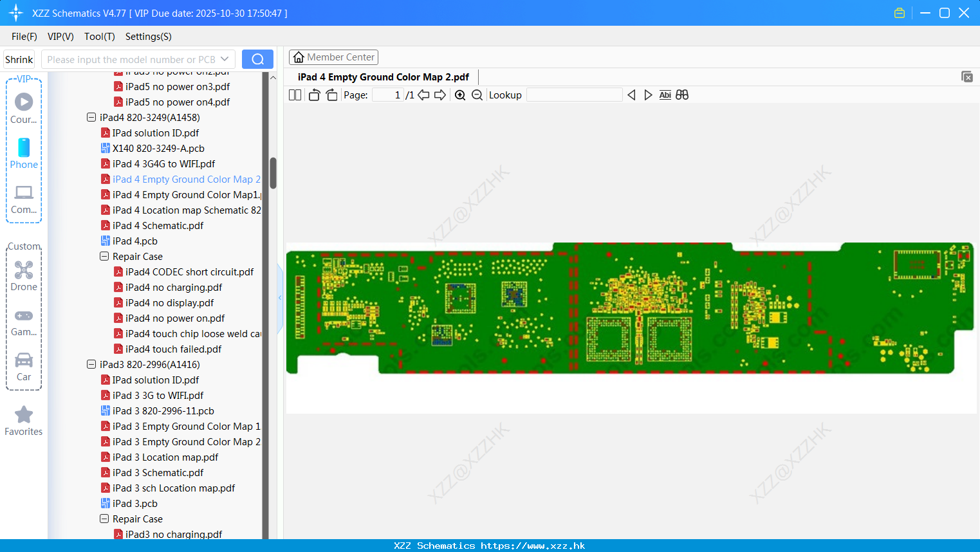
Task: Click the model number or PCB search field
Action: [131, 59]
